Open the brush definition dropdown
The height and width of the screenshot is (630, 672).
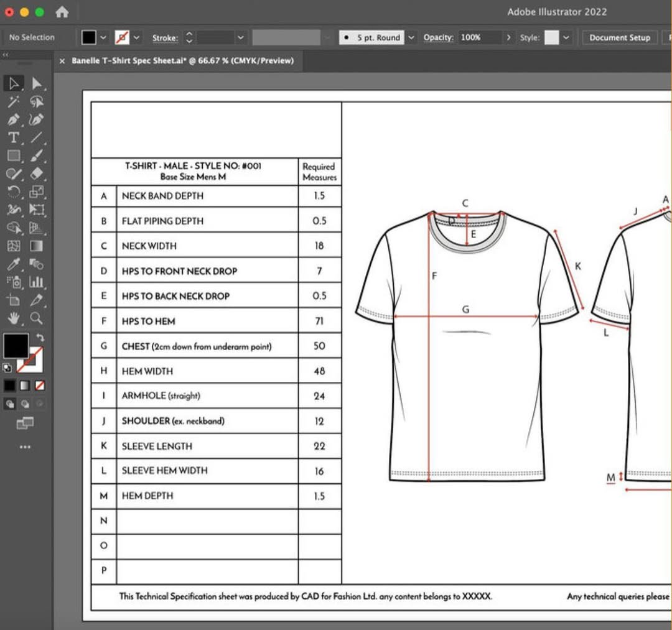[411, 37]
